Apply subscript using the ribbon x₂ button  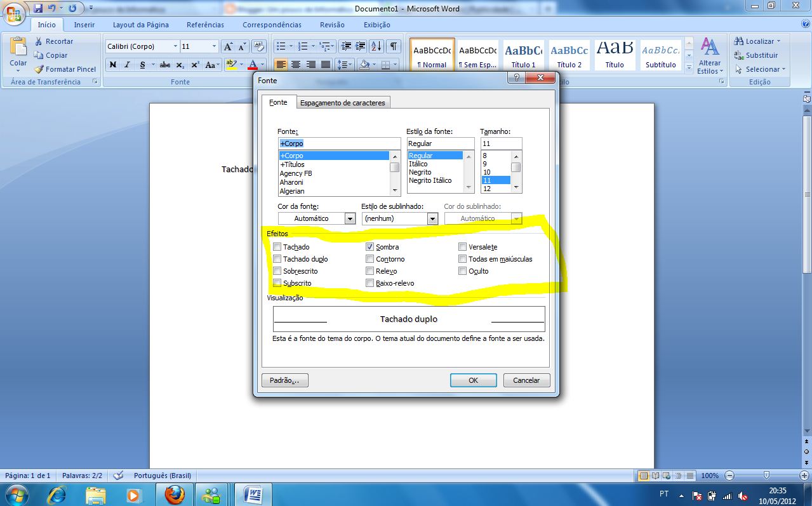click(x=180, y=65)
